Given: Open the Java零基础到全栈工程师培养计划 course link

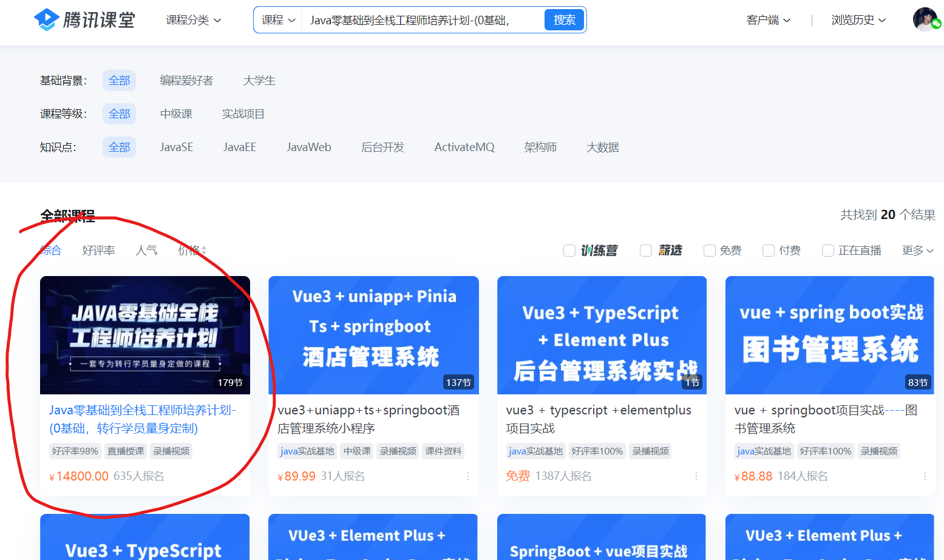Looking at the screenshot, I should 142,419.
